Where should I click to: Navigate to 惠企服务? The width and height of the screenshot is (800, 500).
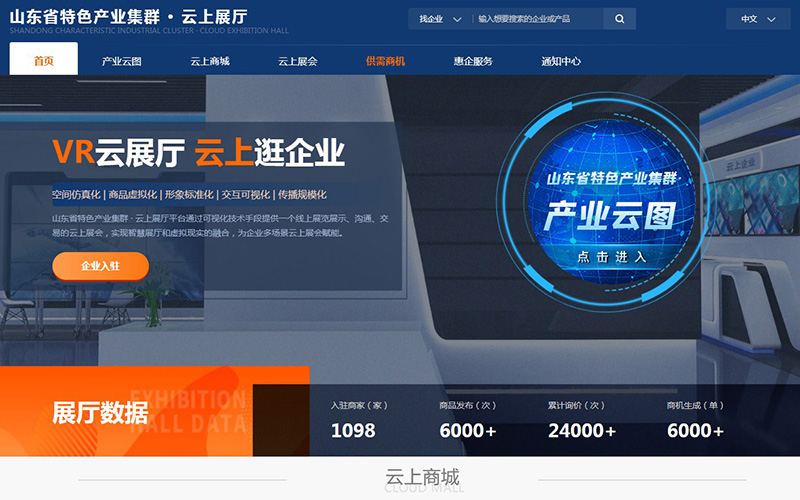(x=473, y=61)
